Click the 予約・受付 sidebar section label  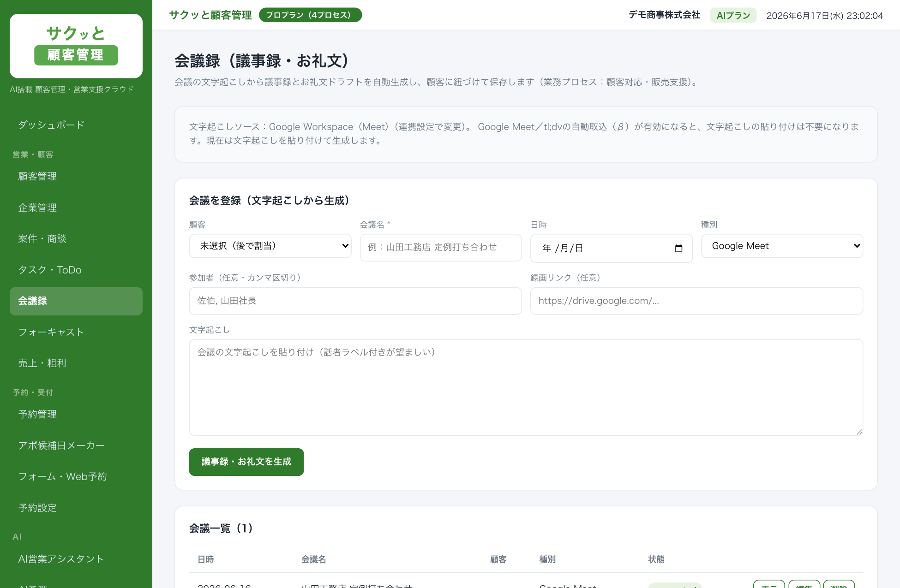[33, 392]
